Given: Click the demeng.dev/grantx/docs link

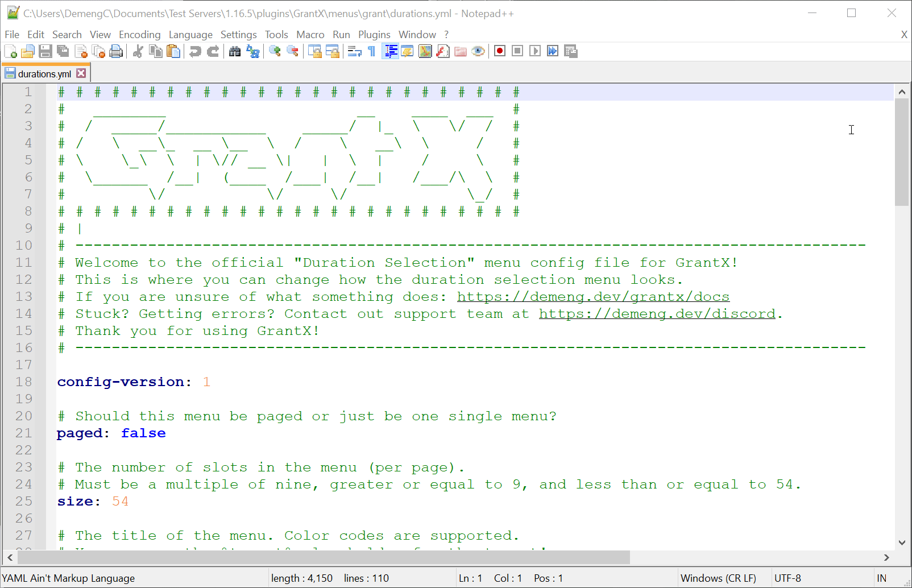Looking at the screenshot, I should pyautogui.click(x=592, y=297).
